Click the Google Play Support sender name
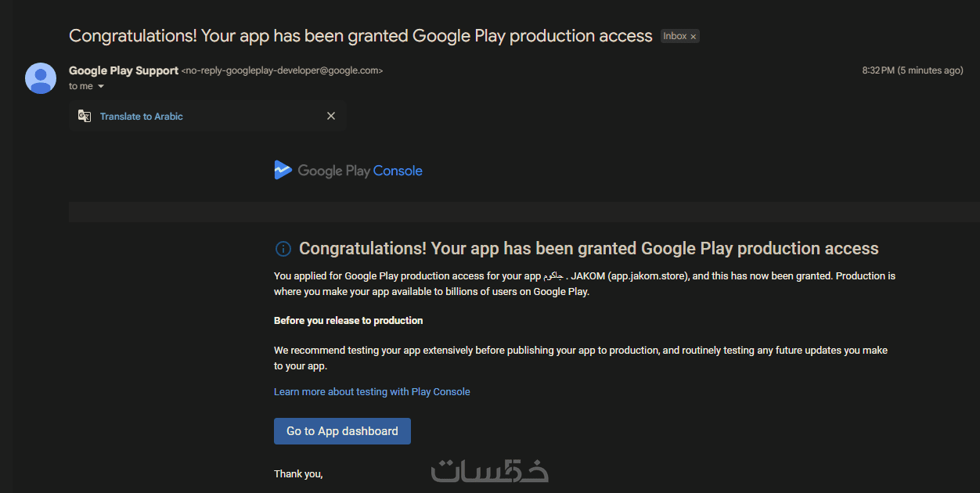980x493 pixels. coord(124,70)
